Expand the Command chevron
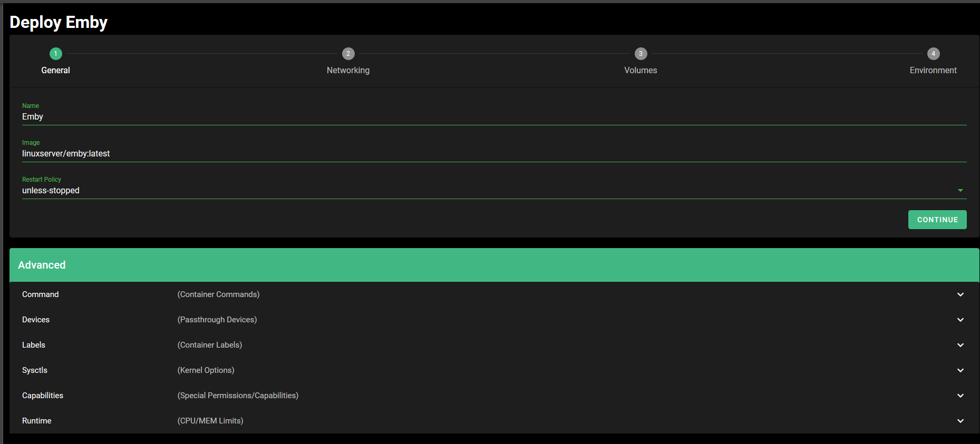The width and height of the screenshot is (980, 444). click(x=960, y=294)
